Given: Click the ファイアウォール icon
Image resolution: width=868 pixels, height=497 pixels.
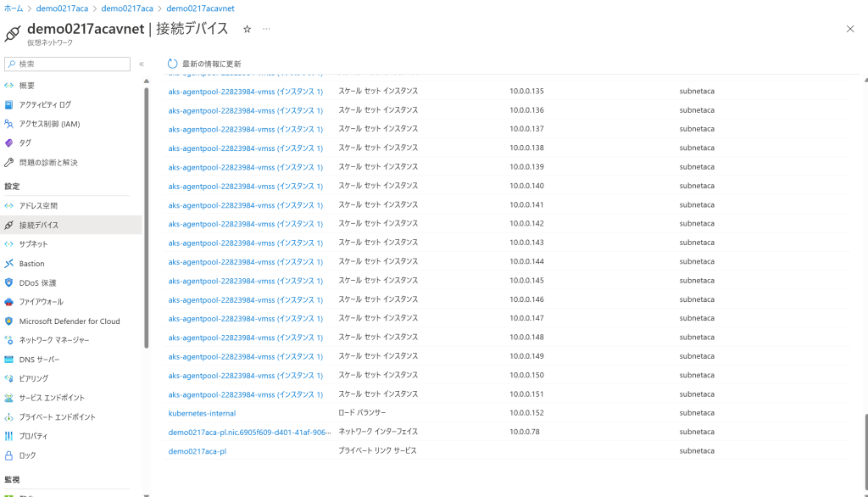Looking at the screenshot, I should pyautogui.click(x=8, y=302).
